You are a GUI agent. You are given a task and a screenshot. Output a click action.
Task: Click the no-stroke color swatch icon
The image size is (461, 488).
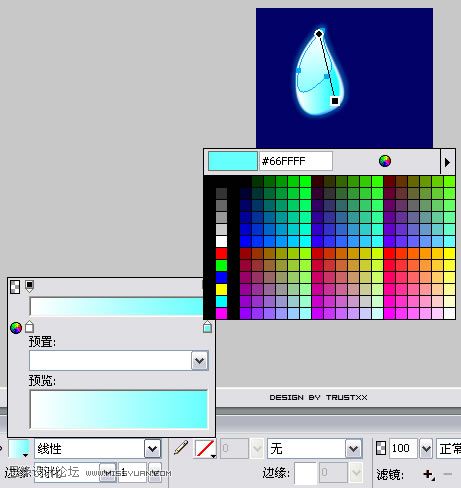coord(205,448)
